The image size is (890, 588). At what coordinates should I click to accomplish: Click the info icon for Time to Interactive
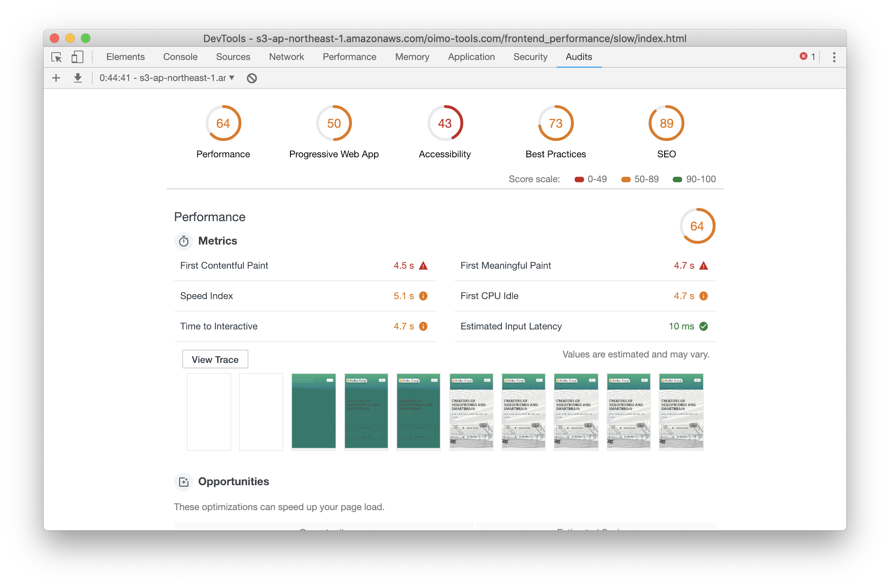tap(423, 326)
